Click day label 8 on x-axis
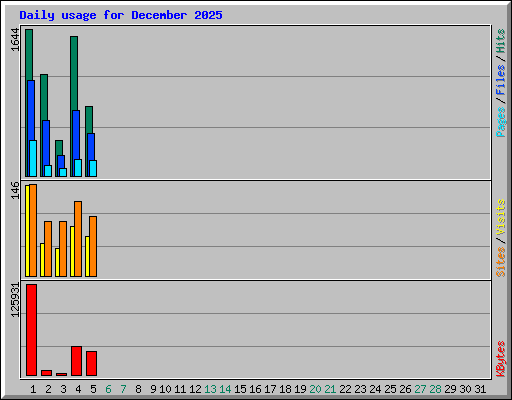 [x=138, y=389]
